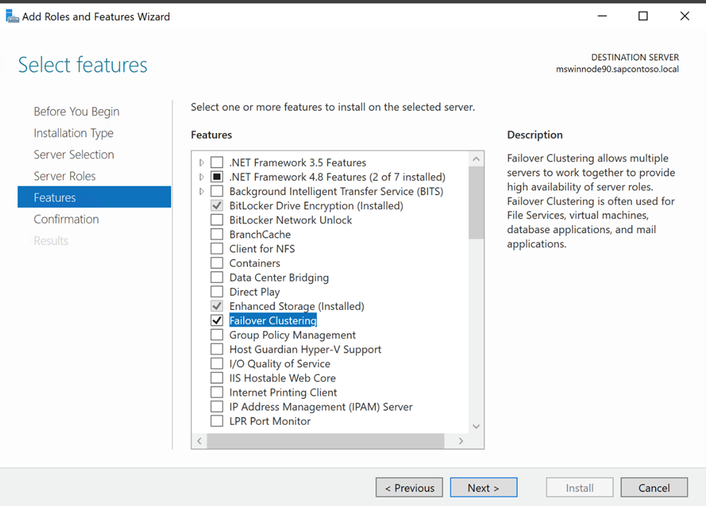Viewport: 706px width, 506px height.
Task: Expand the .NET Framework 4.8 Features node
Action: point(201,176)
